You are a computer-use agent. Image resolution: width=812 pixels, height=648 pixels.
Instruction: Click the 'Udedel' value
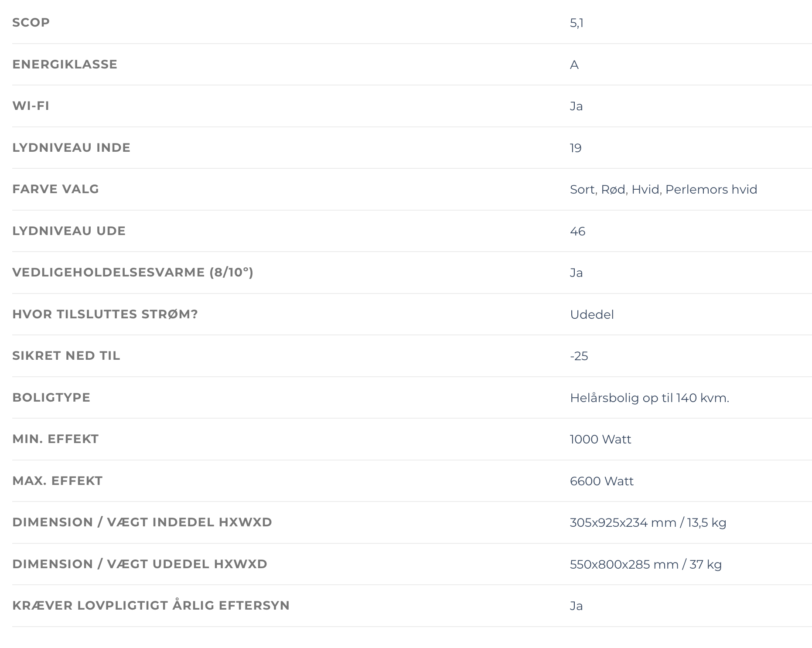coord(592,315)
